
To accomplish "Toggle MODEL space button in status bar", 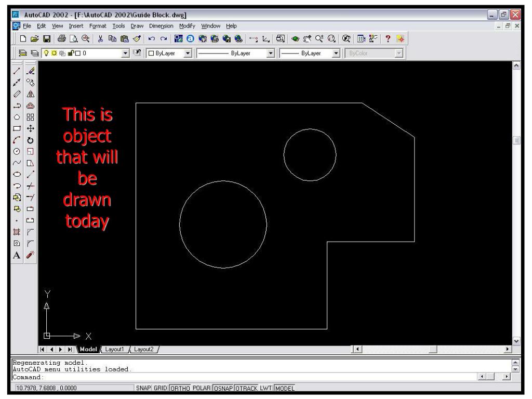I will click(x=284, y=388).
